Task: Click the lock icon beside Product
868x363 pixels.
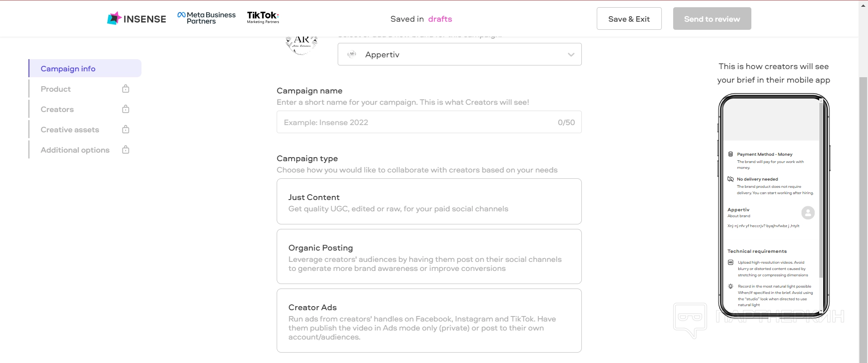Action: tap(126, 89)
